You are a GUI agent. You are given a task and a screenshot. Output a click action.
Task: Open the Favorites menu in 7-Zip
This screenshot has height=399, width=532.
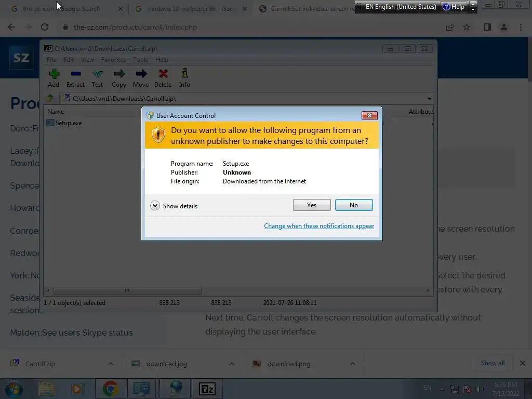click(113, 60)
